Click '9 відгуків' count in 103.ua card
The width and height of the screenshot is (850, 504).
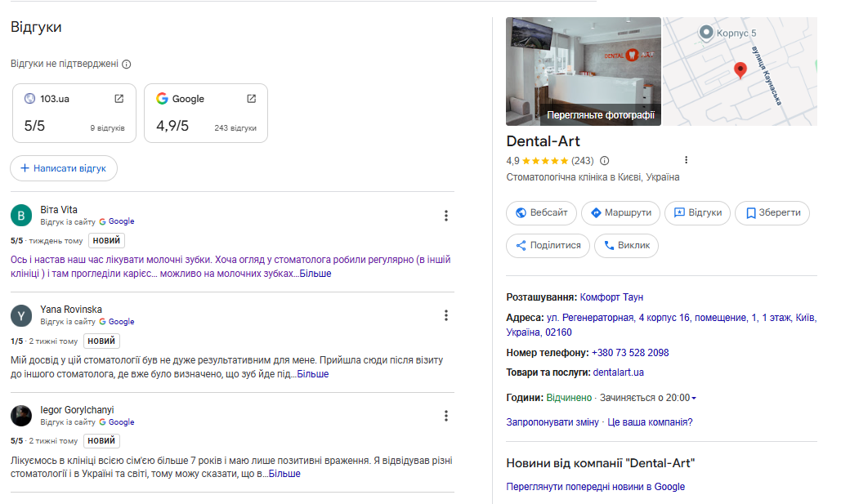[x=107, y=128]
